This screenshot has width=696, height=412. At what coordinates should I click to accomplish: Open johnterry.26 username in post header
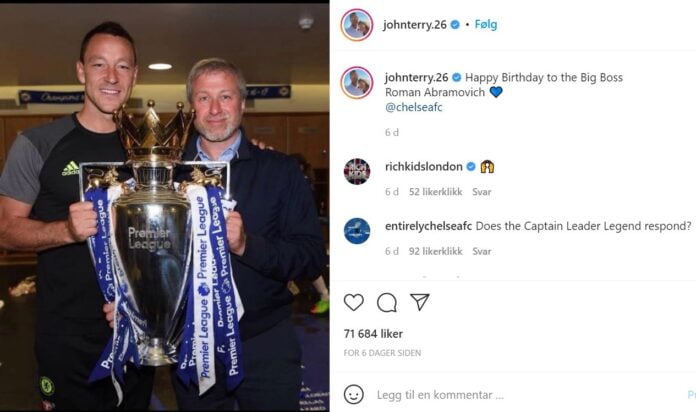415,24
